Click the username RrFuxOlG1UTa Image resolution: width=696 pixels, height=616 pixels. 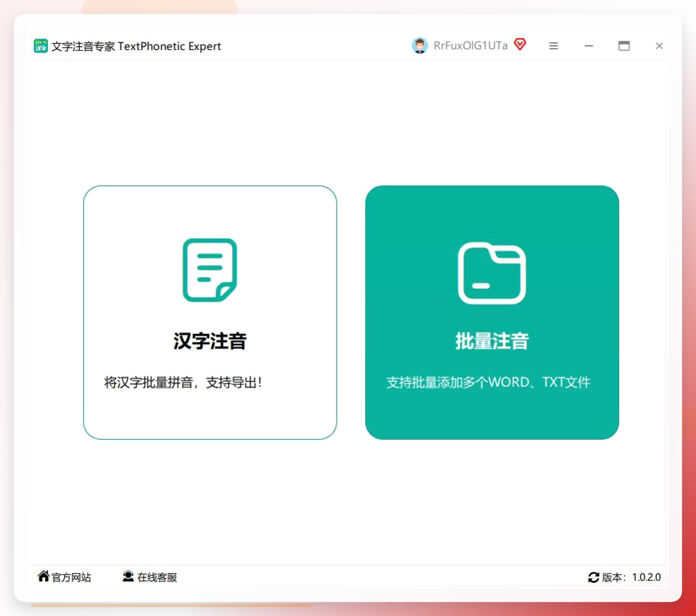[471, 46]
